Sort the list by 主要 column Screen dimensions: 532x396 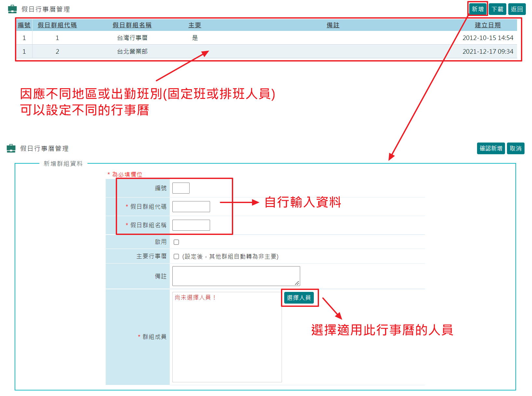(195, 25)
